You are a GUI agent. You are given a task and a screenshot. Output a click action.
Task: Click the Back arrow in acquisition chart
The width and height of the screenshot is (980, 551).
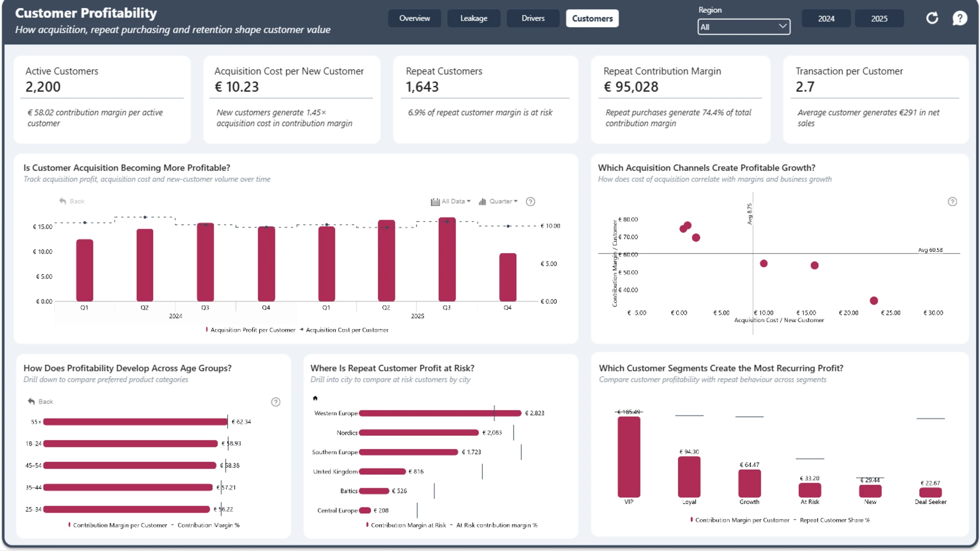62,201
